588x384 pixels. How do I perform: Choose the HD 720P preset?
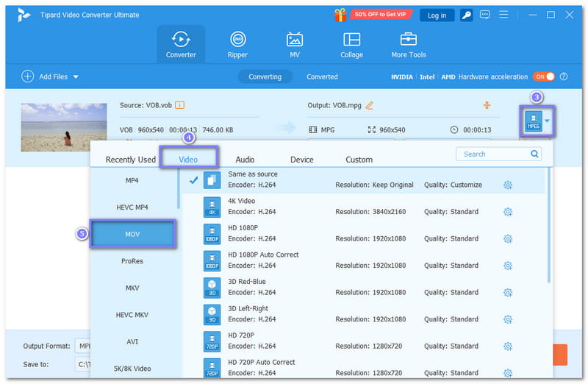tap(364, 341)
